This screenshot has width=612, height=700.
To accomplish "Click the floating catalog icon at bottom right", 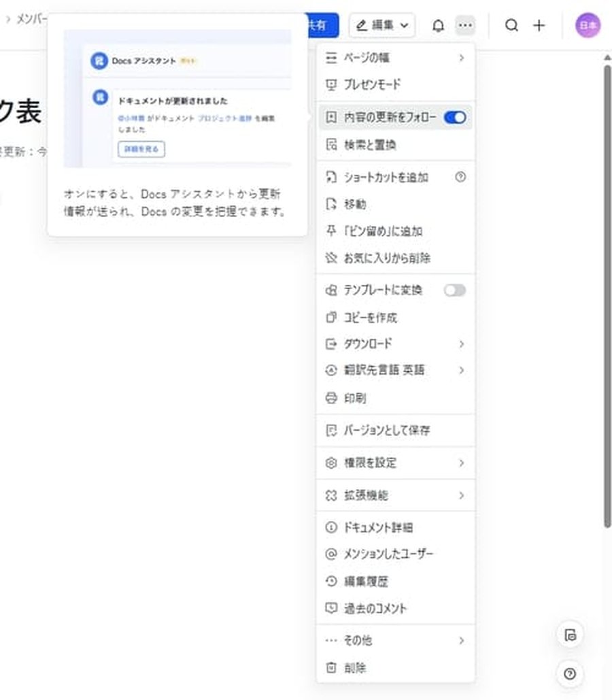I will [570, 634].
